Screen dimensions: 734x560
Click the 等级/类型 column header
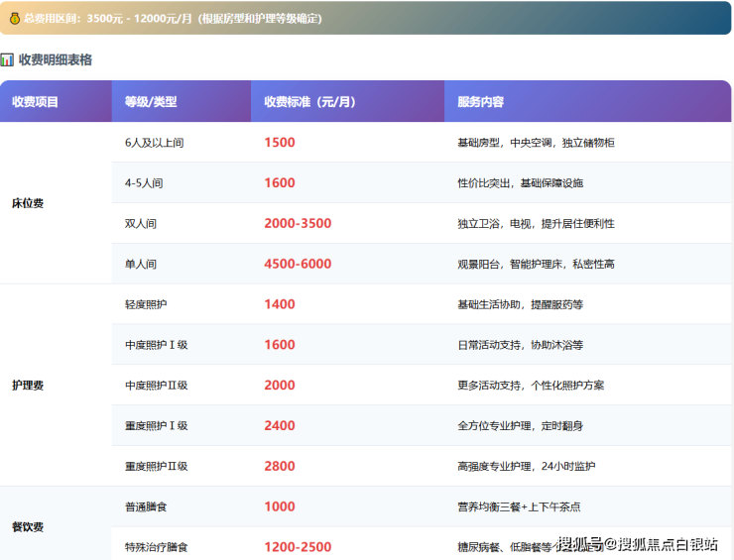coord(151,102)
